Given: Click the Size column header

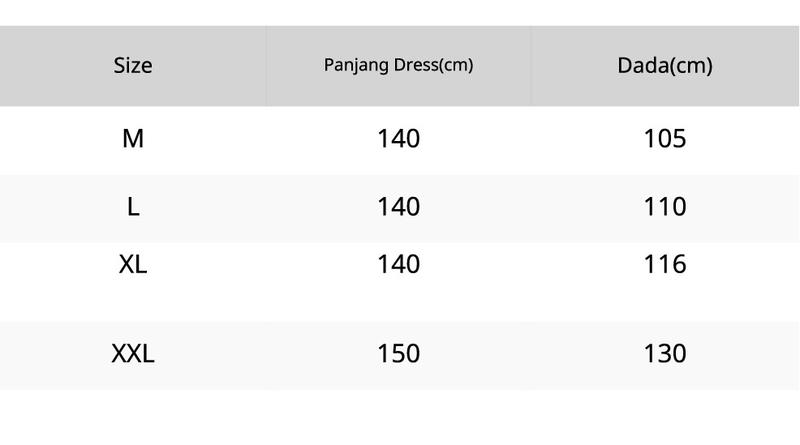Looking at the screenshot, I should [x=133, y=66].
